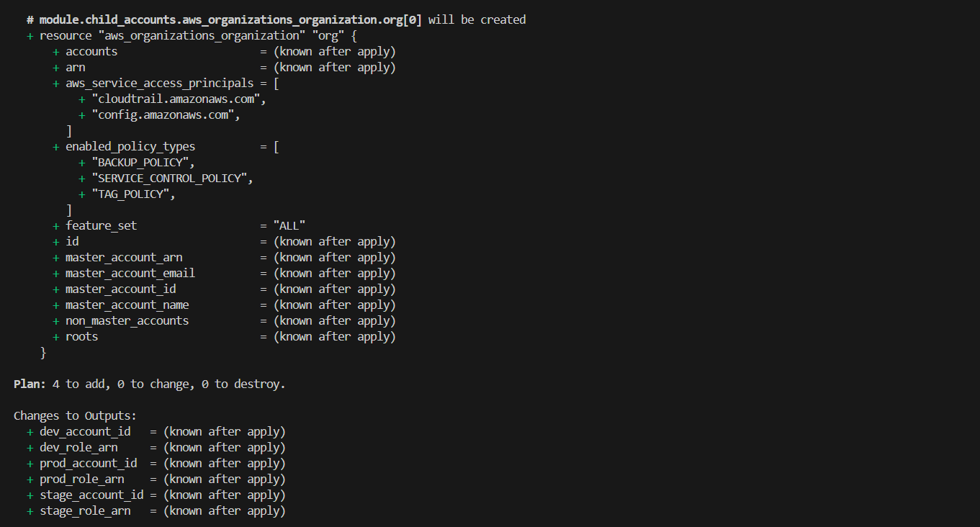
Task: Click the master_account_name attribute
Action: coord(127,305)
